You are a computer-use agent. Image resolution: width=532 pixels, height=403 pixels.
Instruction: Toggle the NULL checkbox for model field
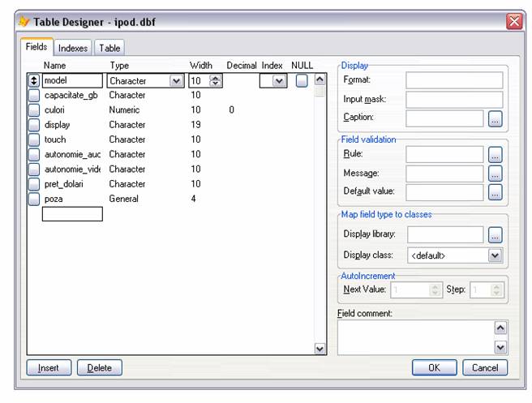pos(301,80)
